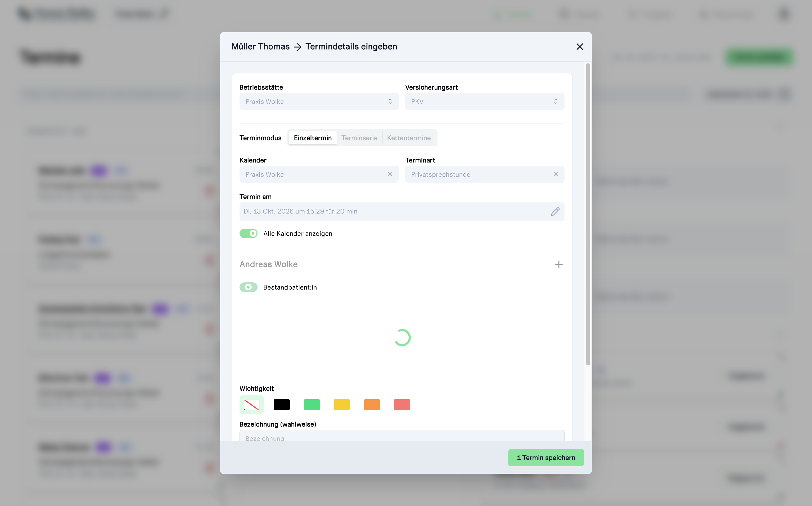Select the Einzeltermin mode tab

pos(313,138)
